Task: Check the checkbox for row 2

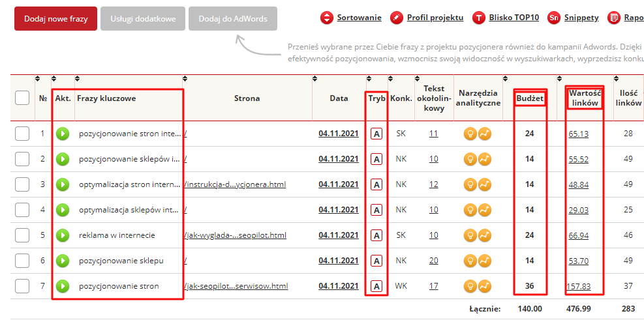Action: pos(22,159)
